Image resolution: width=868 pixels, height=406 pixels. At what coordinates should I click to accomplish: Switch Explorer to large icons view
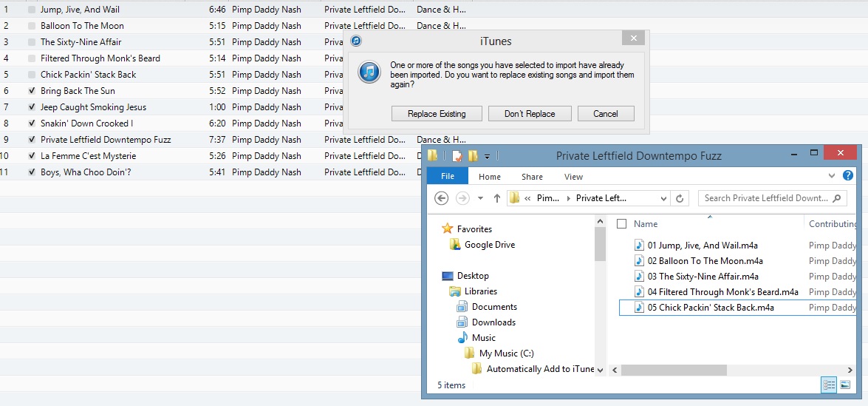(x=845, y=385)
